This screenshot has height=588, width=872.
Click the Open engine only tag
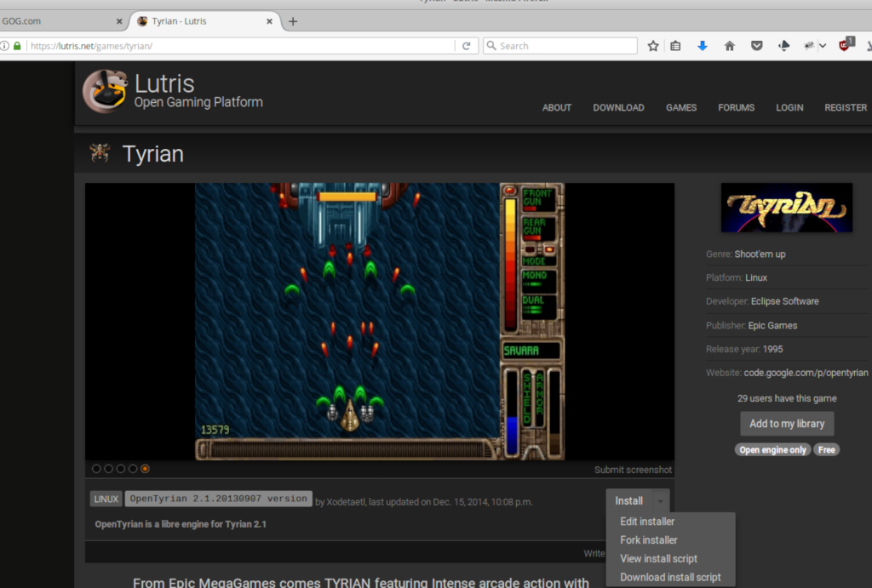point(772,449)
